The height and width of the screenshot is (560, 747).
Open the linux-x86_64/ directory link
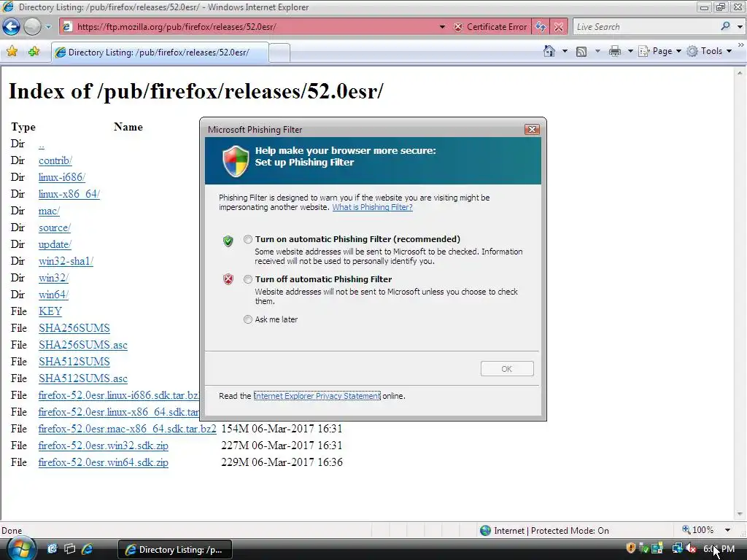point(69,194)
